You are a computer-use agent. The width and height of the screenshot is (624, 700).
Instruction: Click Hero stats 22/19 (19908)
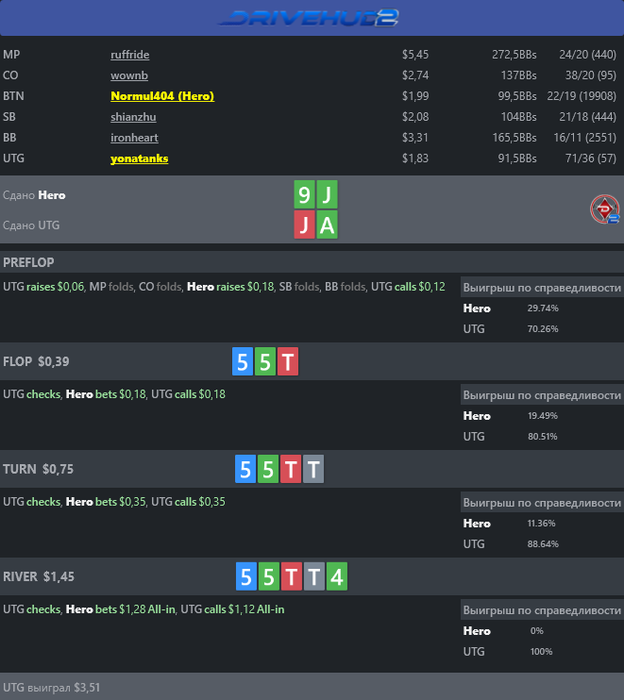point(582,96)
